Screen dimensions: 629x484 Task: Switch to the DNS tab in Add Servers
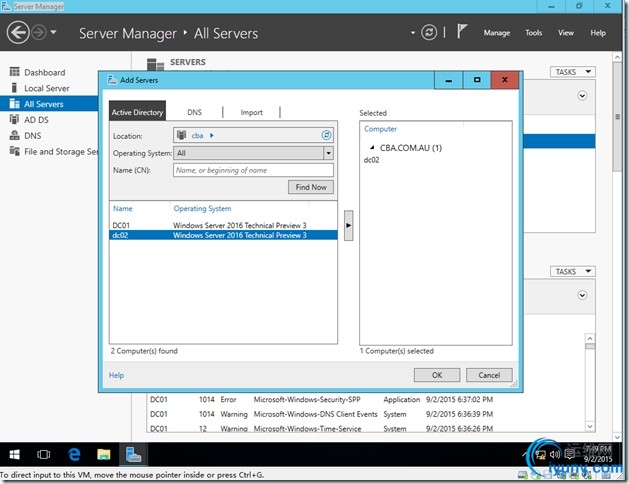pyautogui.click(x=195, y=112)
